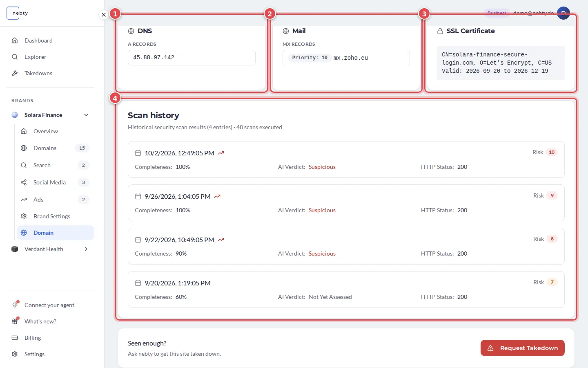Screen dimensions: 588x368
Task: Collapse the Solara Finance brand
Action: click(x=86, y=115)
